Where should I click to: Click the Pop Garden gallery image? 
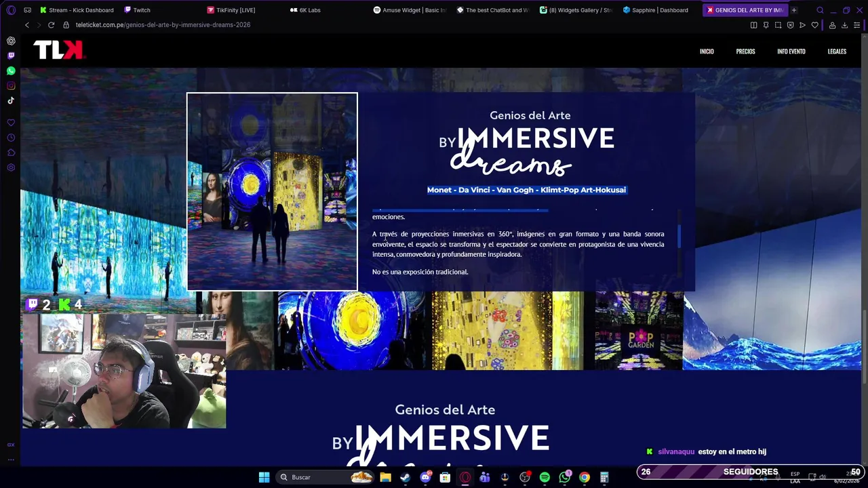[639, 331]
